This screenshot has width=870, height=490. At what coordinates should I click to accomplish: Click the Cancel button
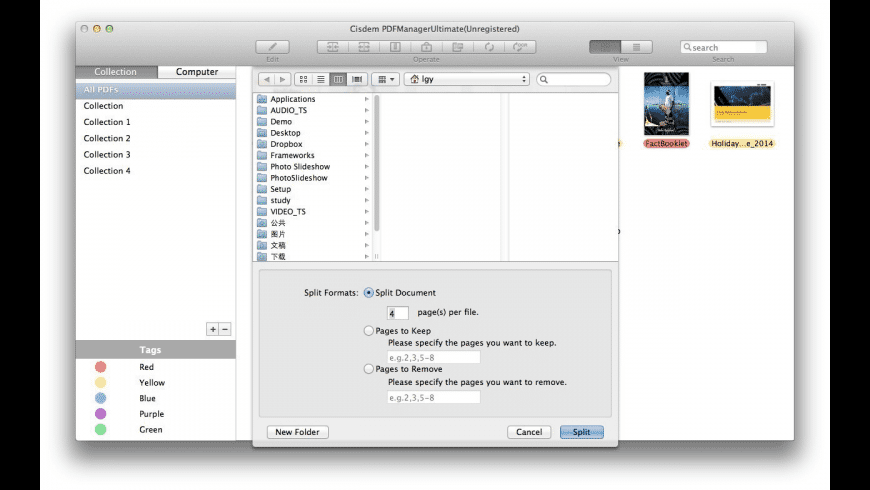tap(529, 432)
